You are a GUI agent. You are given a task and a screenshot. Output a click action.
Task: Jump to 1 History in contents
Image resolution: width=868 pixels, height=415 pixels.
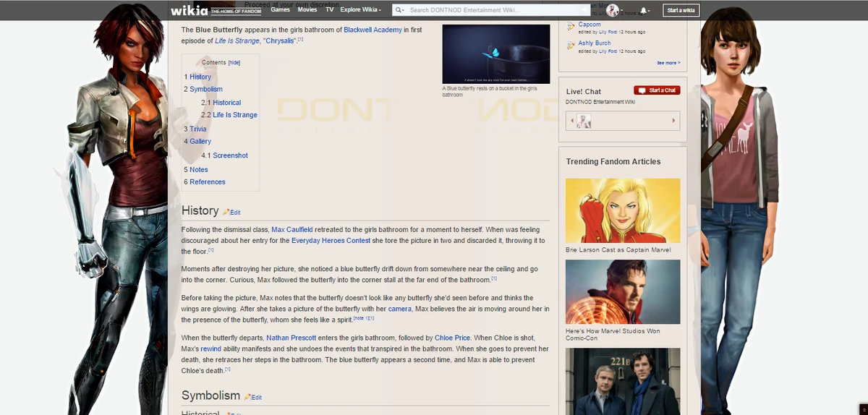coord(197,77)
